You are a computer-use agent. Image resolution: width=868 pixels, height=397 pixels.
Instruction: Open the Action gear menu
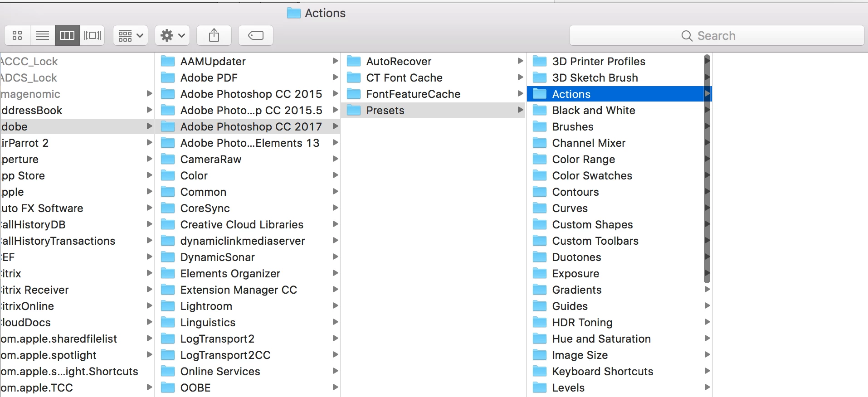coord(172,35)
